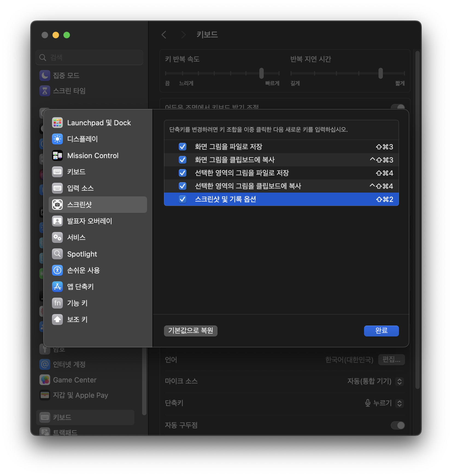Open the 손쉬운 사용 accessibility category
The image size is (452, 476).
point(83,270)
